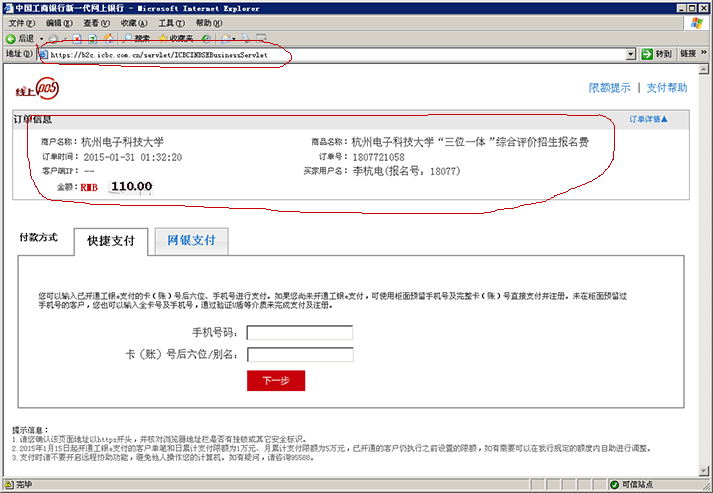
Task: Click the Print toolbar icon
Action: (x=246, y=39)
